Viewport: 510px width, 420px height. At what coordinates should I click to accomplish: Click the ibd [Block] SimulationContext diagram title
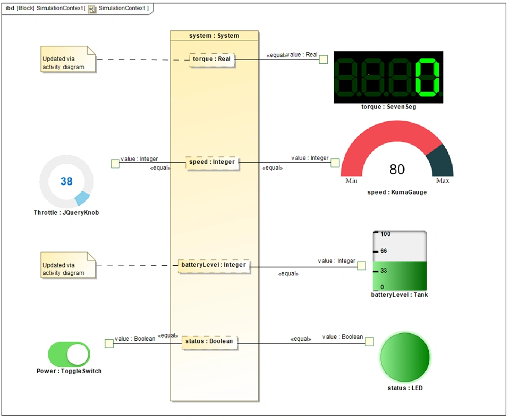click(77, 8)
